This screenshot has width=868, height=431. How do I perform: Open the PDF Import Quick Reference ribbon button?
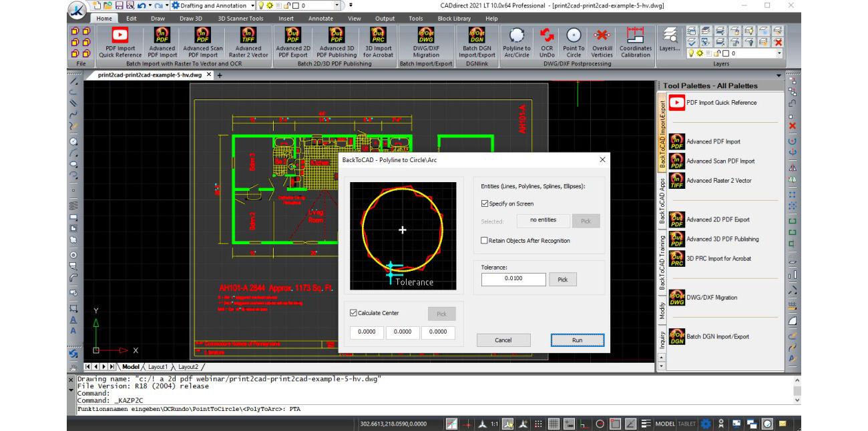point(120,43)
